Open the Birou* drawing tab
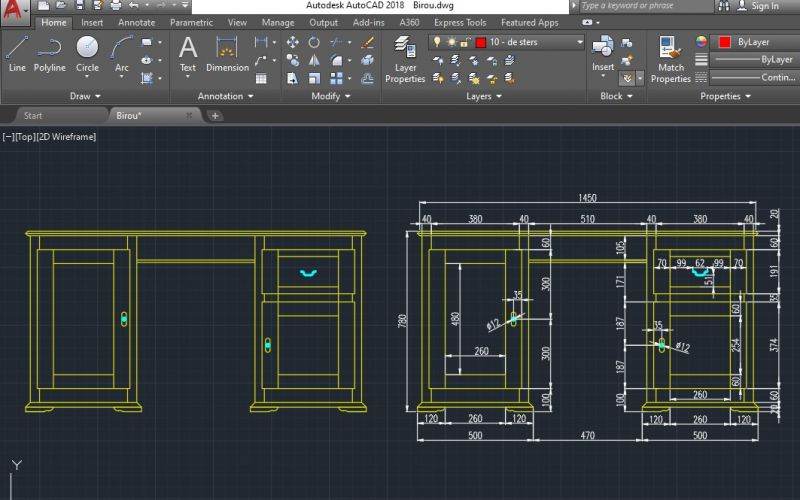Viewport: 800px width, 500px height. point(129,115)
